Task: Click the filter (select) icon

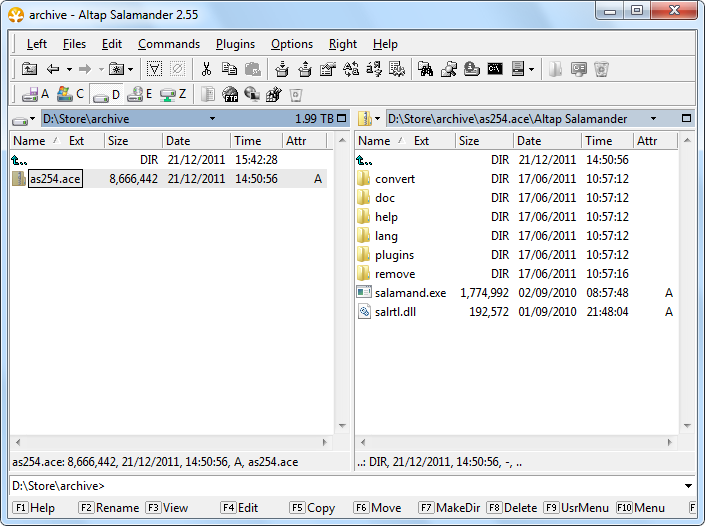Action: tap(154, 69)
